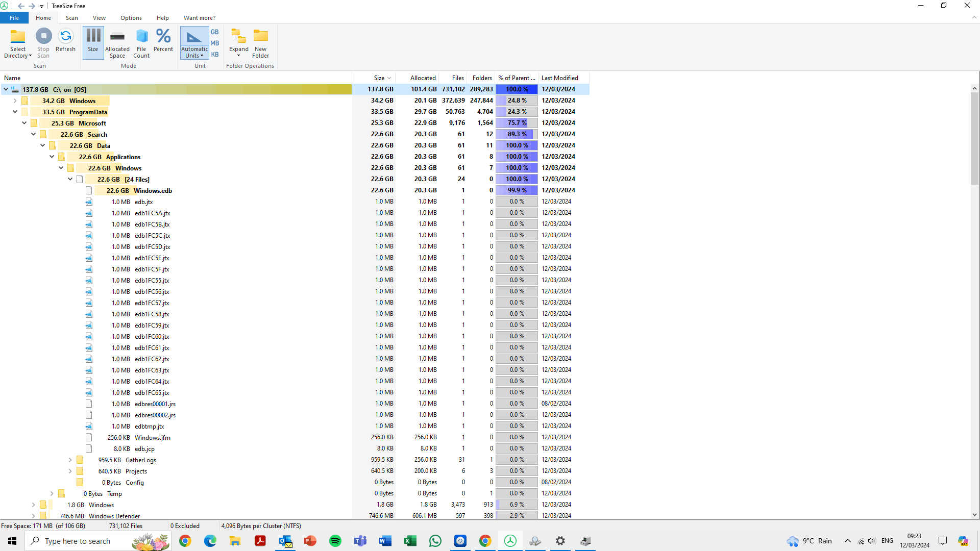Viewport: 980px width, 551px height.
Task: Refresh the scan results
Action: [x=65, y=41]
